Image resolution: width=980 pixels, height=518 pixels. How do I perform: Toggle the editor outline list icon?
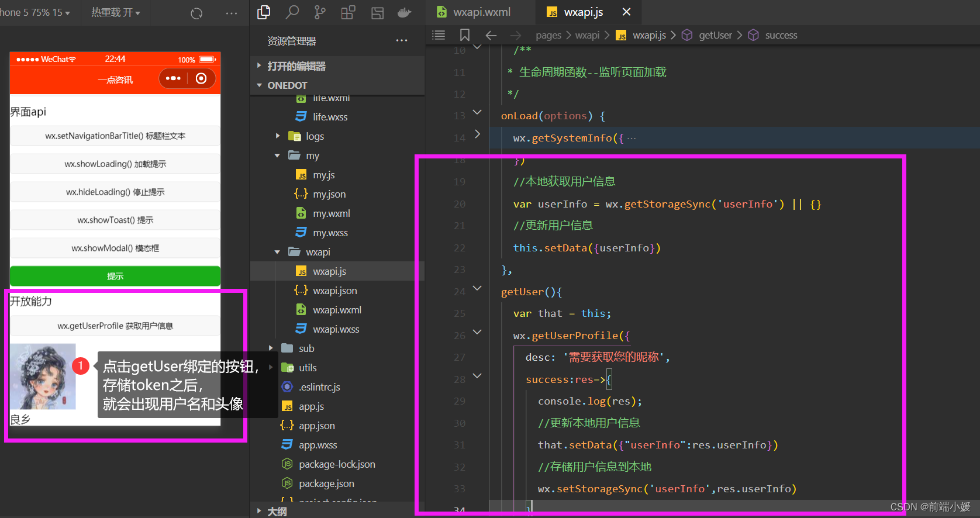(439, 35)
